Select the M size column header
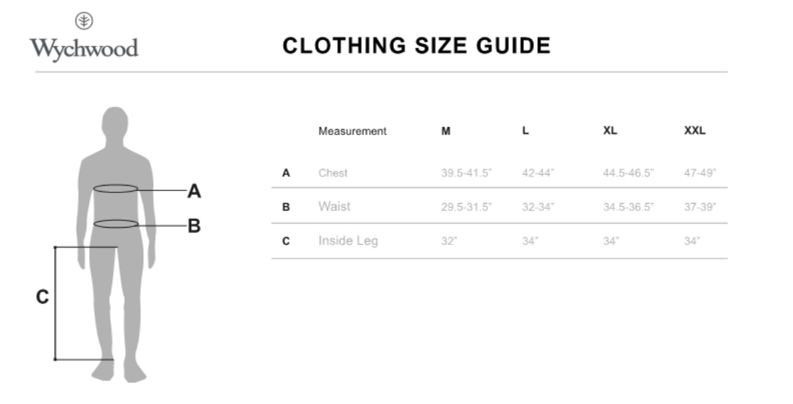 446,131
